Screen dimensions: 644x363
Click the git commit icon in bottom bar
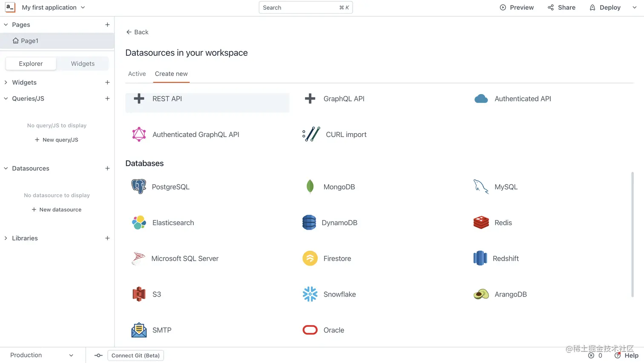point(98,355)
